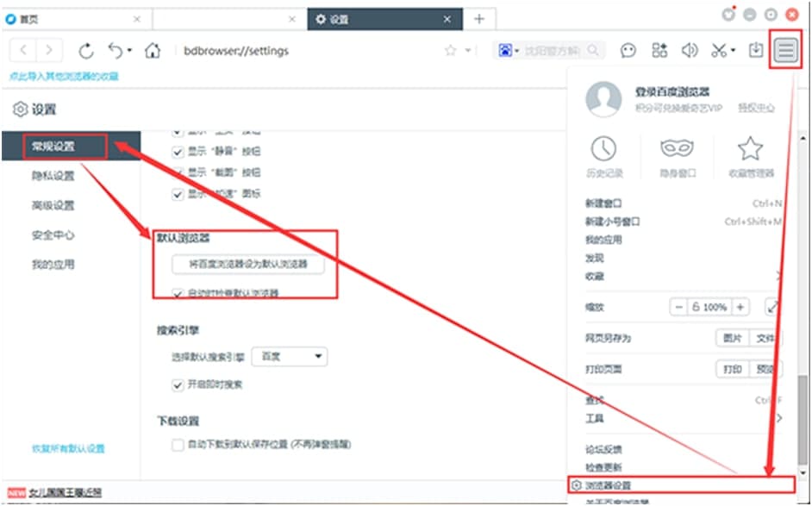The width and height of the screenshot is (812, 506).
Task: Click the speaker mute icon in toolbar
Action: click(x=690, y=50)
